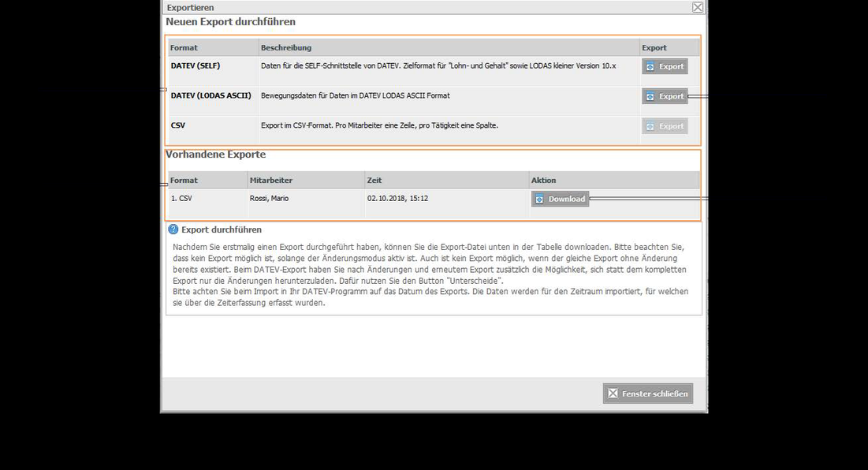
Task: Click the greyed-out Export button for CSV
Action: 665,126
